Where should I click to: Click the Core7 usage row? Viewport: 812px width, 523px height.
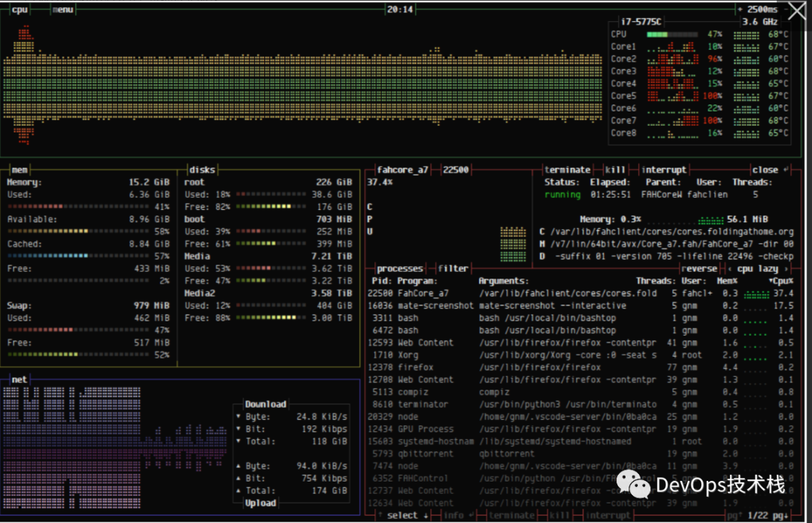pyautogui.click(x=700, y=120)
